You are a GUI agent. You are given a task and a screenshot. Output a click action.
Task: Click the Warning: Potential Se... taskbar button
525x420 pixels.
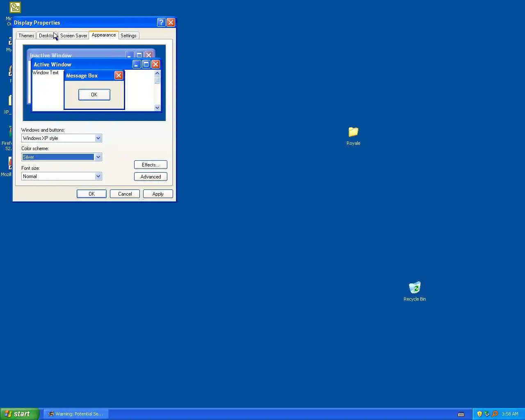click(x=76, y=414)
